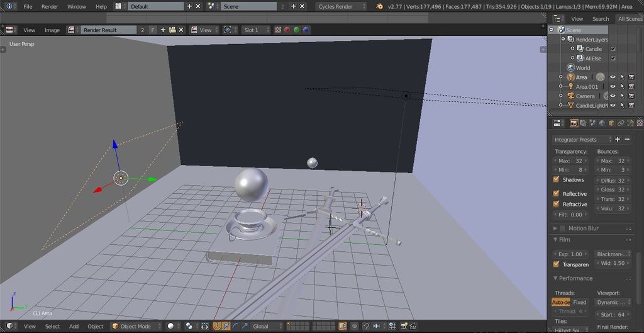Click the Film Exposure value field
Screen dimensions: 644x333
point(571,254)
